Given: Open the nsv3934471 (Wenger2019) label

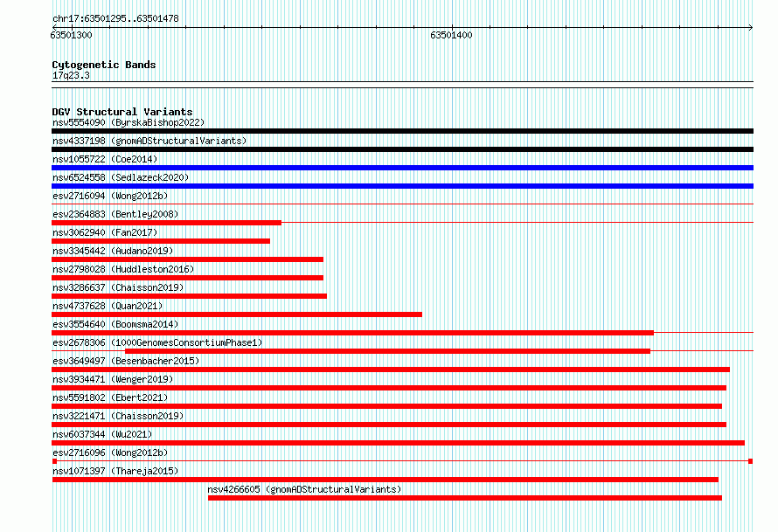Looking at the screenshot, I should tap(113, 379).
